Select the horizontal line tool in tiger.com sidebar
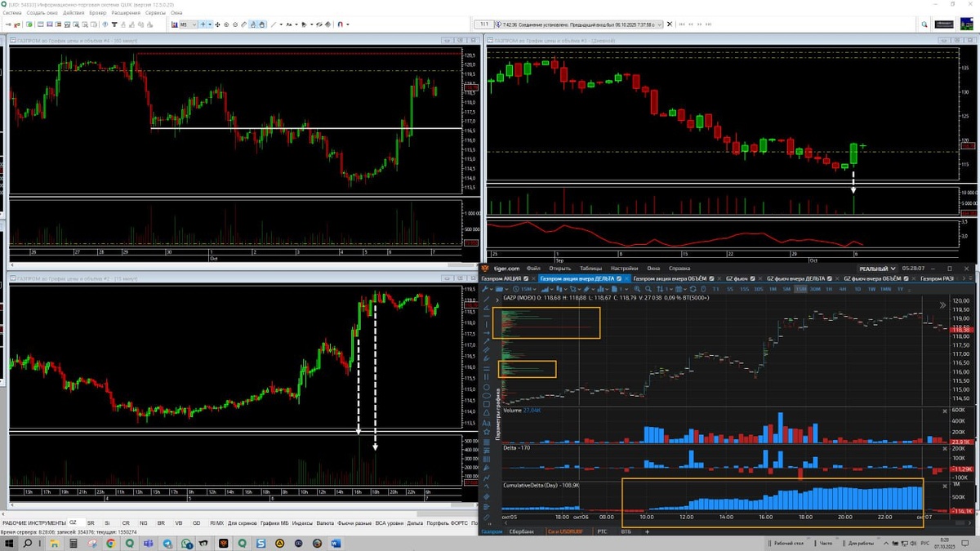This screenshot has width=980, height=551. pyautogui.click(x=487, y=315)
